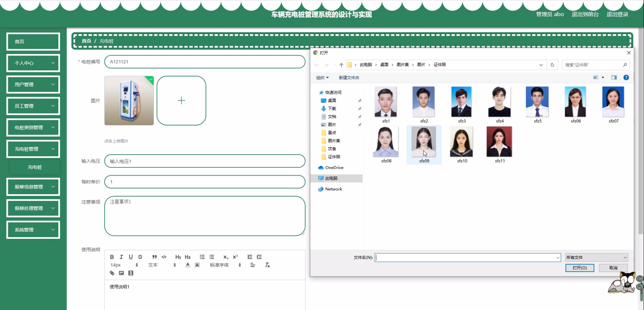Insert a hyperlink in the rich text editor
Screen dimensions: 644x310
click(x=112, y=273)
